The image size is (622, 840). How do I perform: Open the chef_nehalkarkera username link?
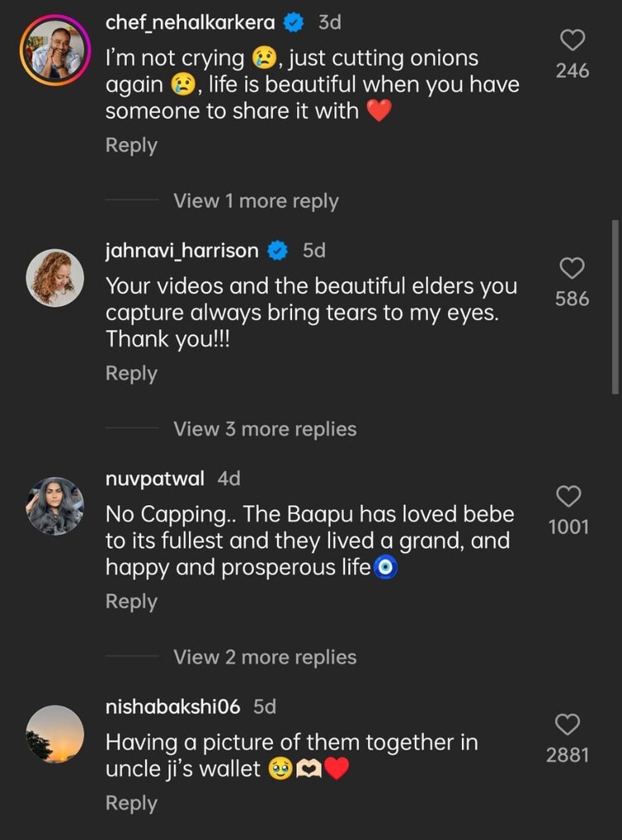190,23
